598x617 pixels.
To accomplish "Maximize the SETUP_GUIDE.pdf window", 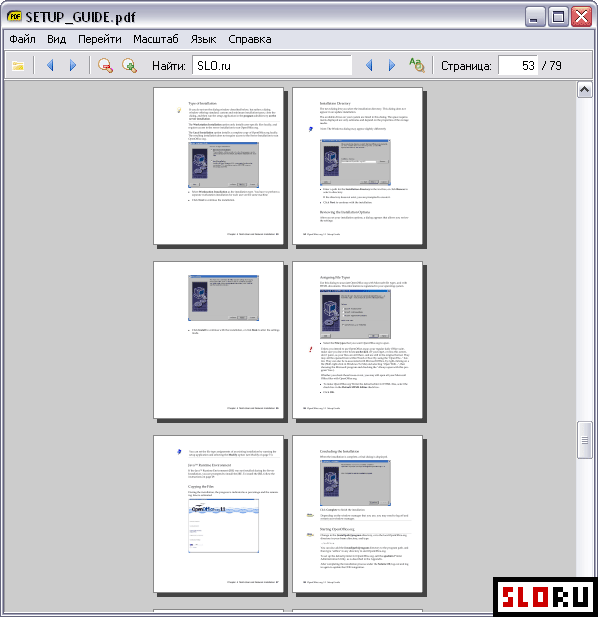I will [558, 17].
